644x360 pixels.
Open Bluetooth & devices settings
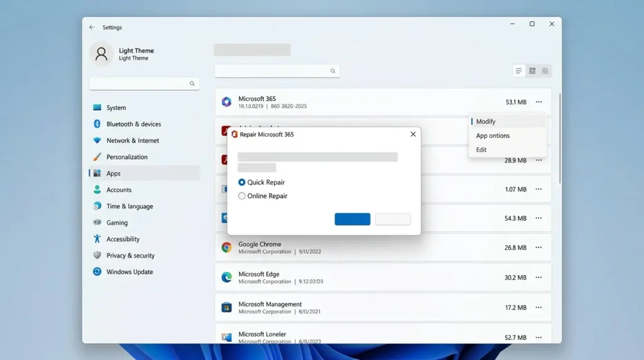144,124
